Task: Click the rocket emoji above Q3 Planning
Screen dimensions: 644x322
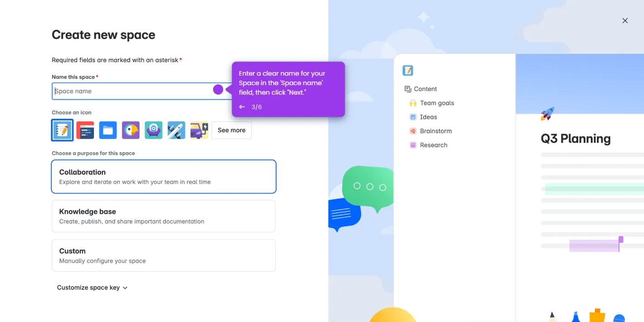Action: coord(547,114)
